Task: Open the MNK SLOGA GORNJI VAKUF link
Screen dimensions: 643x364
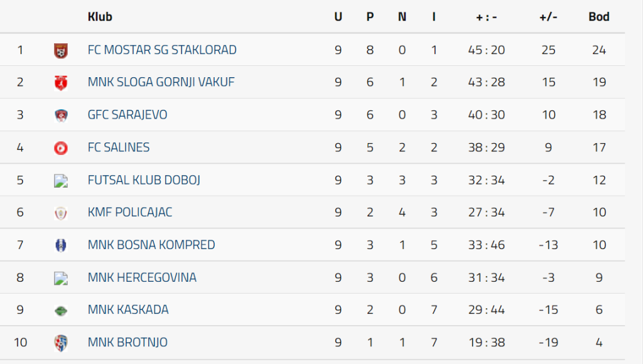Action: tap(161, 82)
